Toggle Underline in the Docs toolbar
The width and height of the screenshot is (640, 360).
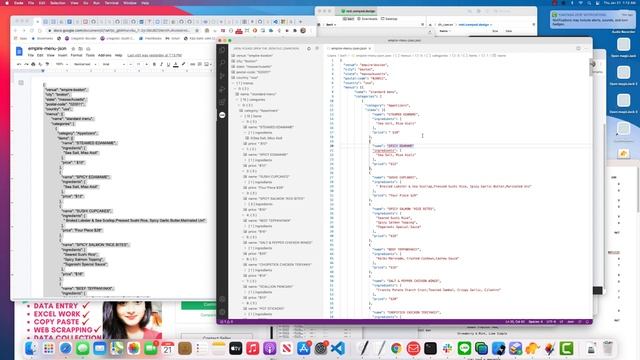pos(168,64)
